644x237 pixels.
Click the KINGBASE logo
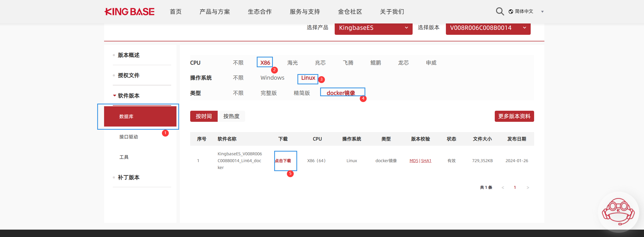(x=129, y=12)
